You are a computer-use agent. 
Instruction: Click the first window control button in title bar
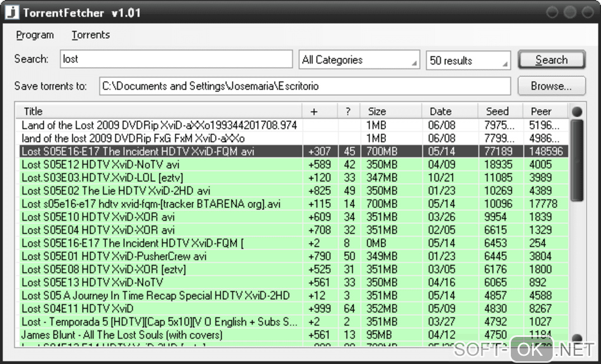click(x=552, y=12)
